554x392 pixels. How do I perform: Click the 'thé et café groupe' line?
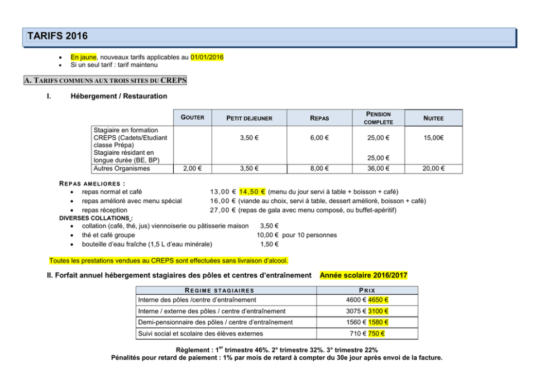click(x=108, y=235)
